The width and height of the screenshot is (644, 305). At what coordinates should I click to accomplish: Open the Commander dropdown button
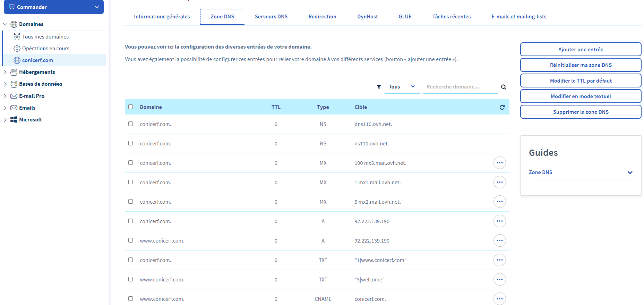pyautogui.click(x=54, y=7)
